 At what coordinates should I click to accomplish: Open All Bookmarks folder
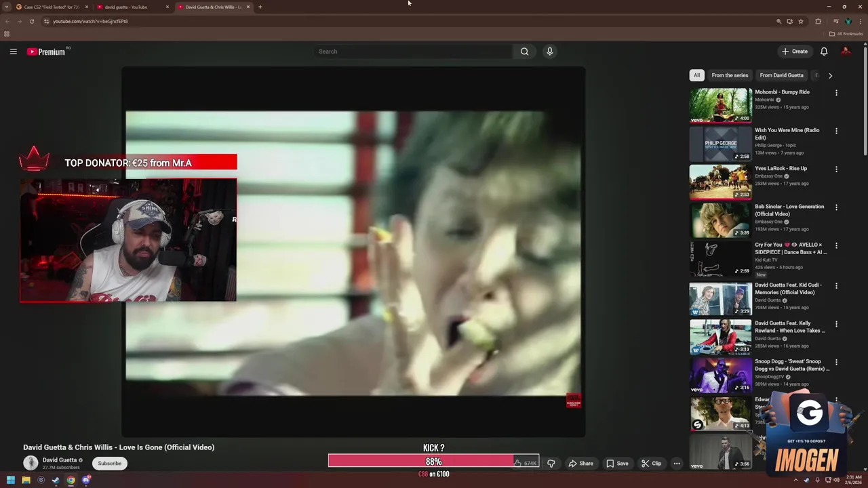pos(846,34)
